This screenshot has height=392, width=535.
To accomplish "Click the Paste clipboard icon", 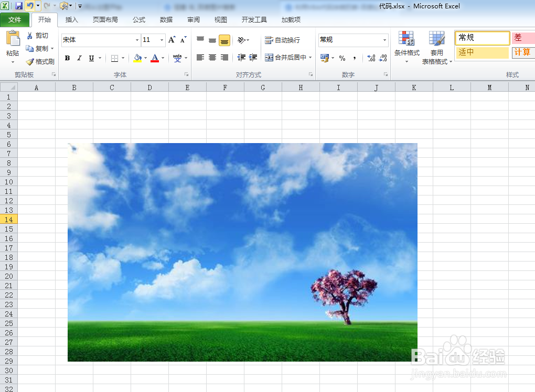I will click(x=13, y=38).
